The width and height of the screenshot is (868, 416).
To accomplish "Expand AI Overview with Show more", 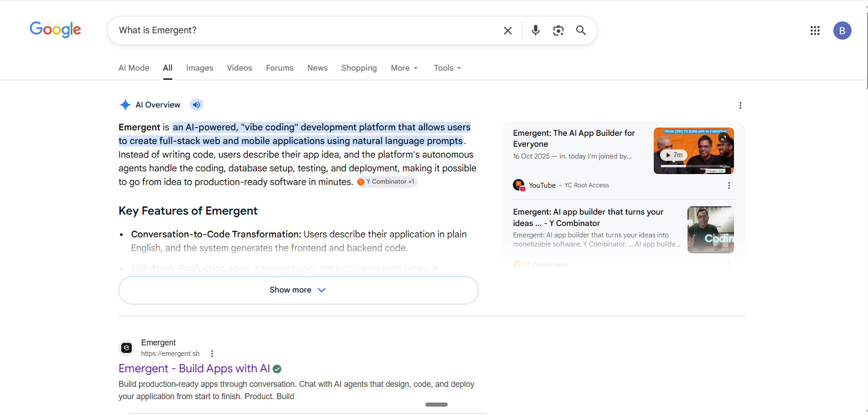I will (x=299, y=290).
